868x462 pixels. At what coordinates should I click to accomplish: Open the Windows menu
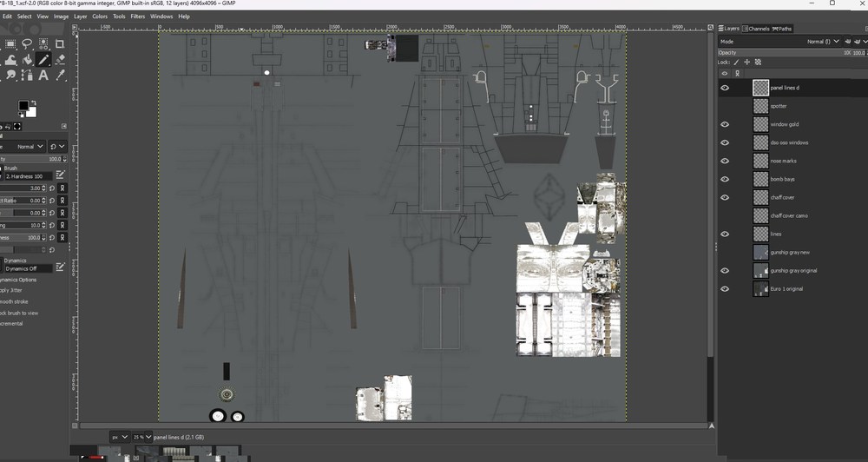pyautogui.click(x=161, y=16)
